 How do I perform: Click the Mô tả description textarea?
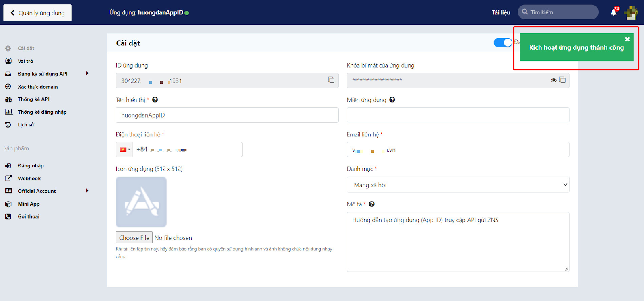point(458,242)
